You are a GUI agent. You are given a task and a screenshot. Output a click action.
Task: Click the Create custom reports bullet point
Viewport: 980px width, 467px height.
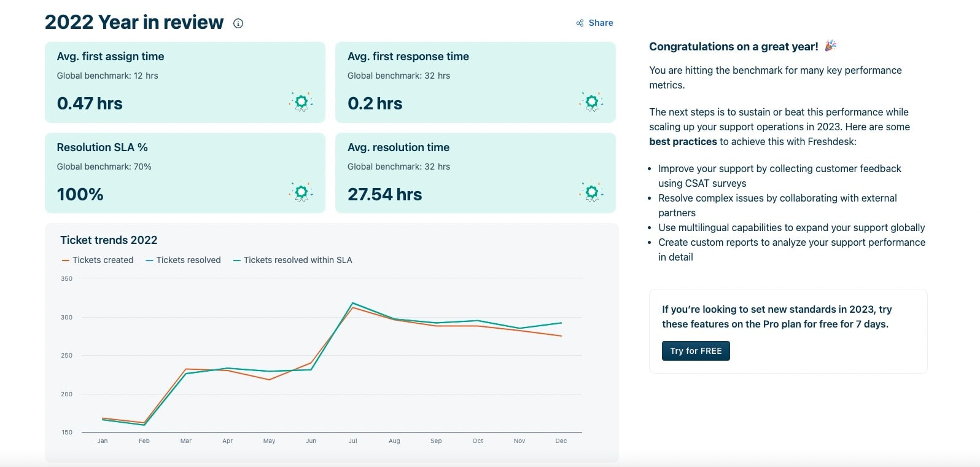pyautogui.click(x=791, y=249)
